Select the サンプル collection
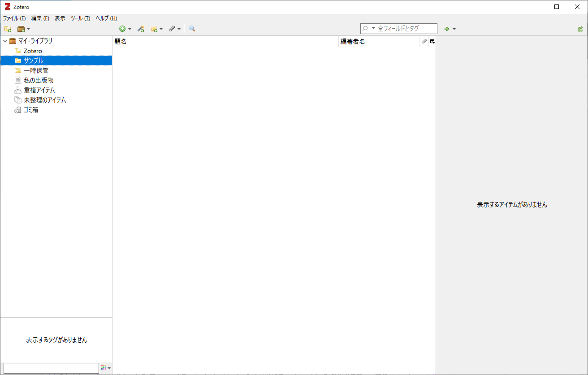 (56, 60)
